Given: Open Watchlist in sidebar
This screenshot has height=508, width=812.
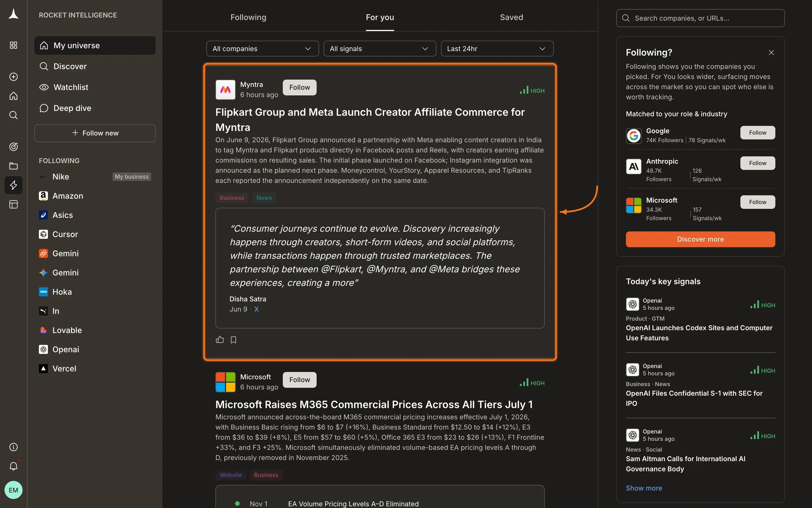Looking at the screenshot, I should pyautogui.click(x=95, y=87).
